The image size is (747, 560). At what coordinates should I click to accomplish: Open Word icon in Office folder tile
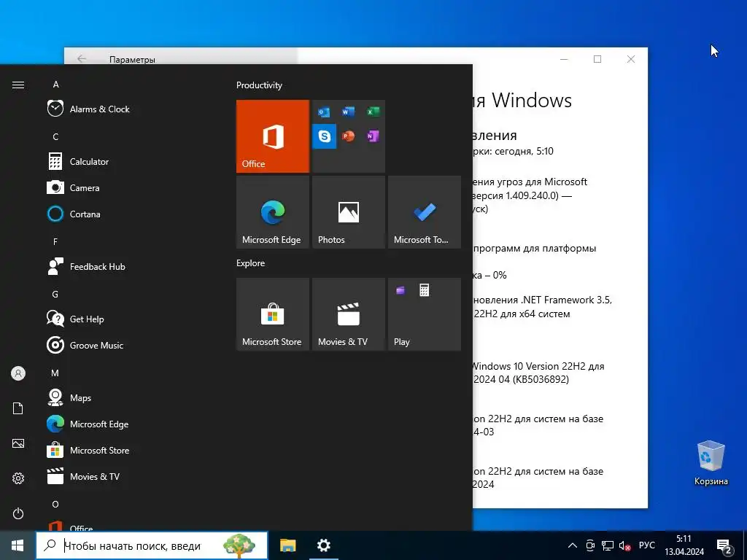[348, 112]
